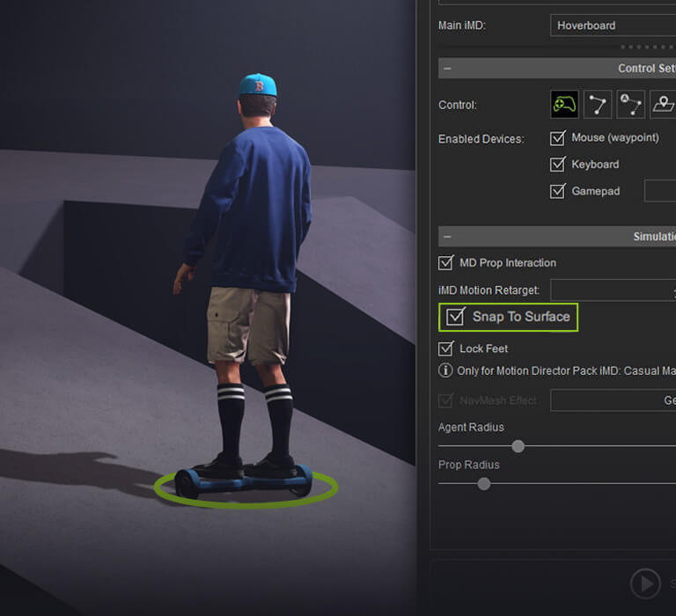
Task: Click the 'Enabled Devices:' label
Action: coord(481,139)
